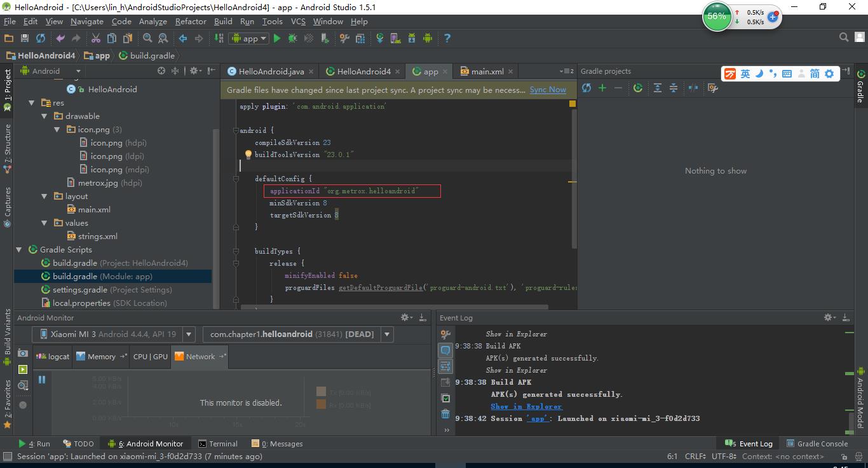Click the Cut scissors icon
Viewport: 868px width, 468px height.
96,38
